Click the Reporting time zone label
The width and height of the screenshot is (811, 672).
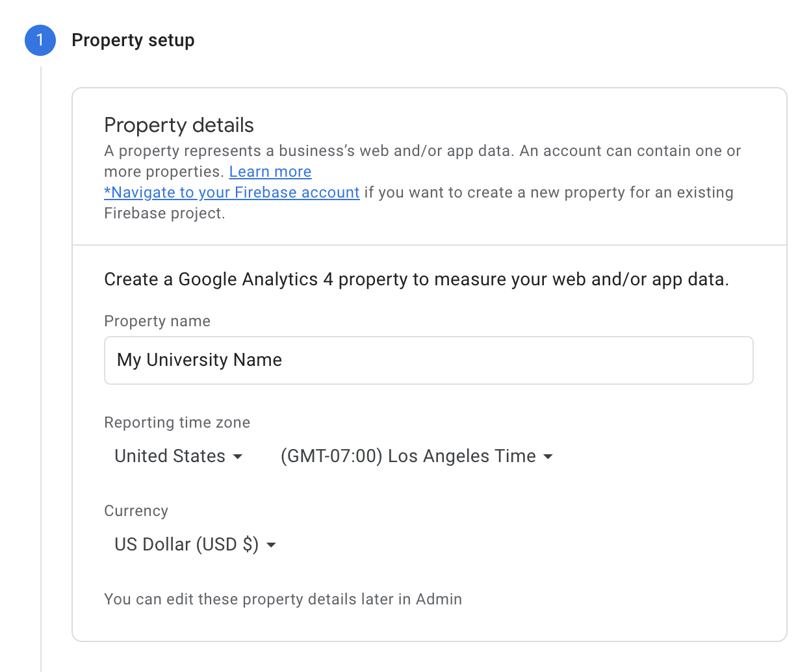click(x=177, y=422)
